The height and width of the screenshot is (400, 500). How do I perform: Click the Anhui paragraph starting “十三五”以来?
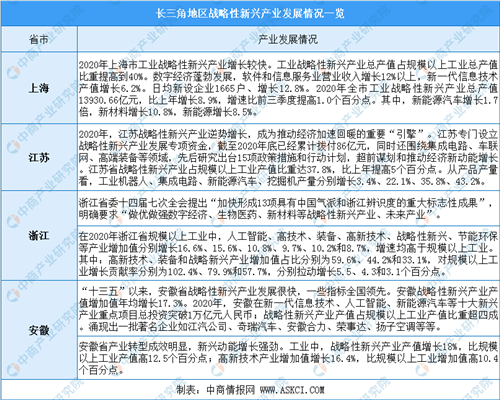288,309
